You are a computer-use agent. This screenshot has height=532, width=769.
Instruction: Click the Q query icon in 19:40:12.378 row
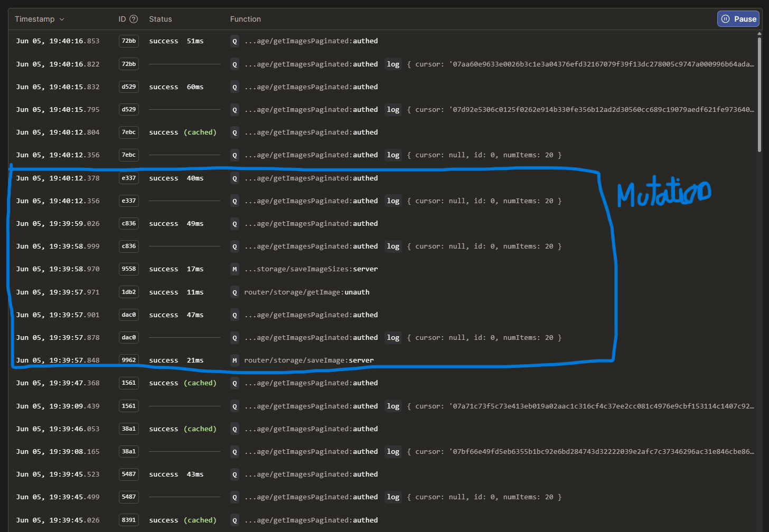(235, 178)
